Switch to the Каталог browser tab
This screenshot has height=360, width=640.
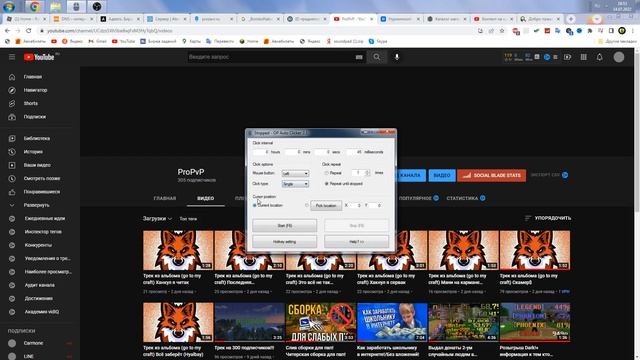pyautogui.click(x=447, y=19)
